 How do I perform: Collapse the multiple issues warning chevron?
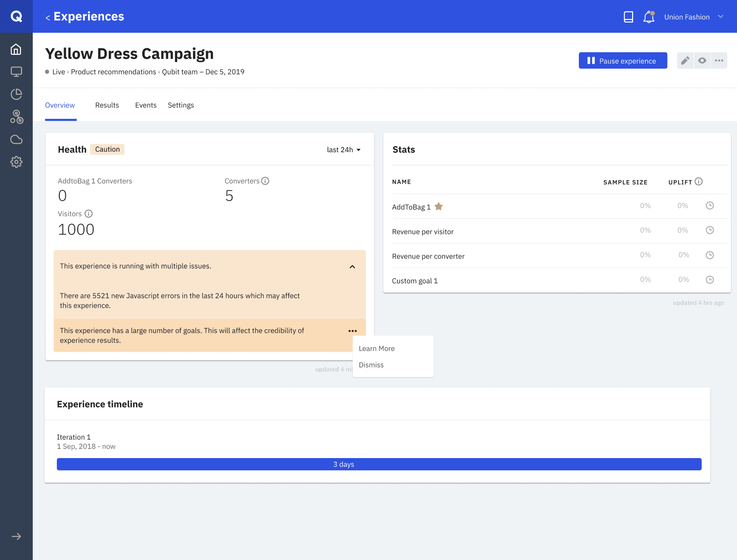click(352, 267)
